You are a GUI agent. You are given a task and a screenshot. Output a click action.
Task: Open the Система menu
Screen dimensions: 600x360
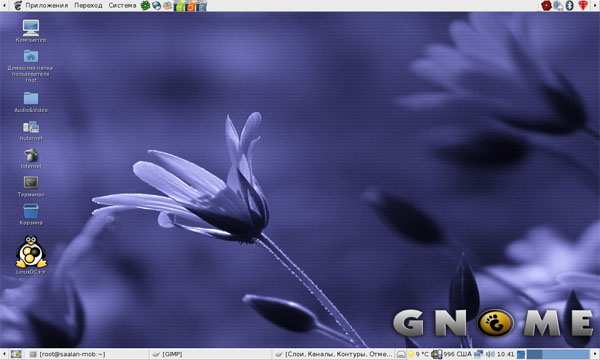(x=122, y=5)
